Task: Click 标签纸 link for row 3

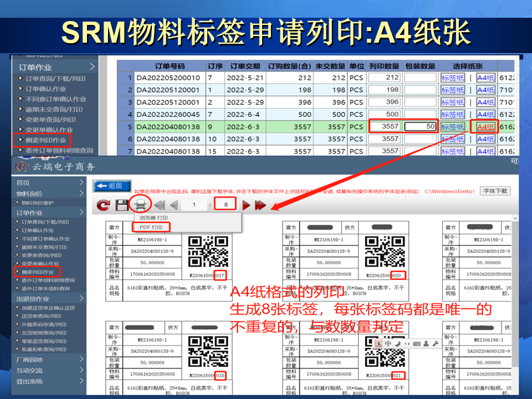Action: pos(453,102)
